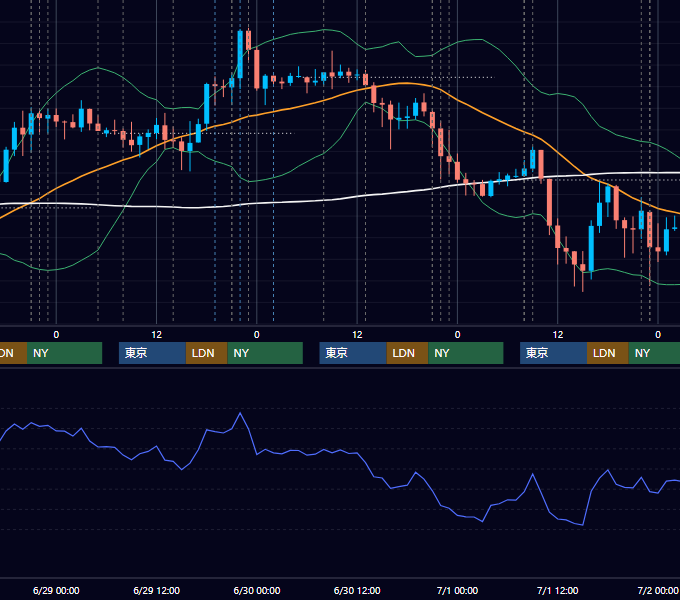Select the NY block before third 東京
The image size is (680, 600).
coord(466,353)
